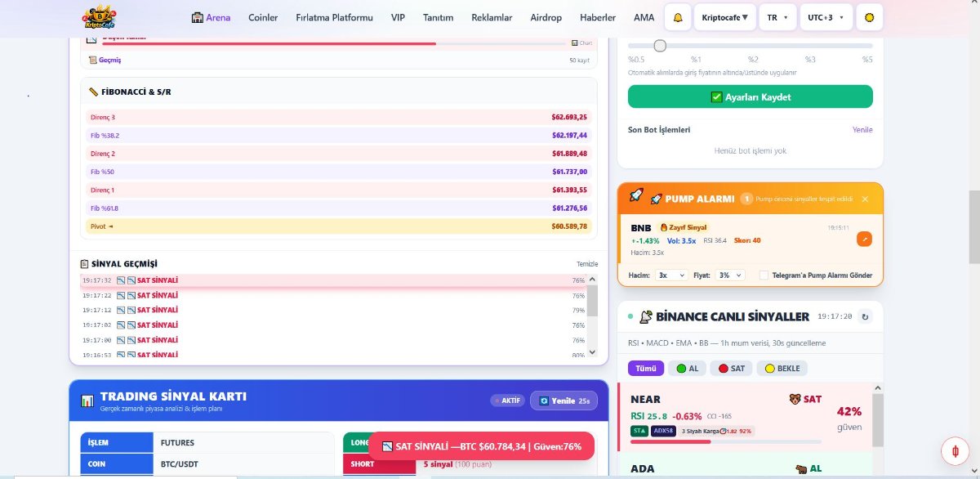The height and width of the screenshot is (479, 980).
Task: Click the NEAR confidence progress bar
Action: (726, 441)
